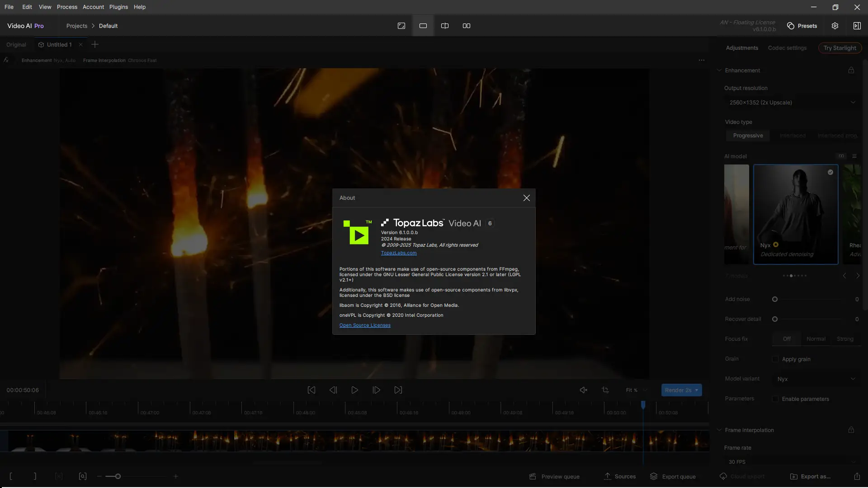Toggle the right sidebar panel icon

[857, 26]
